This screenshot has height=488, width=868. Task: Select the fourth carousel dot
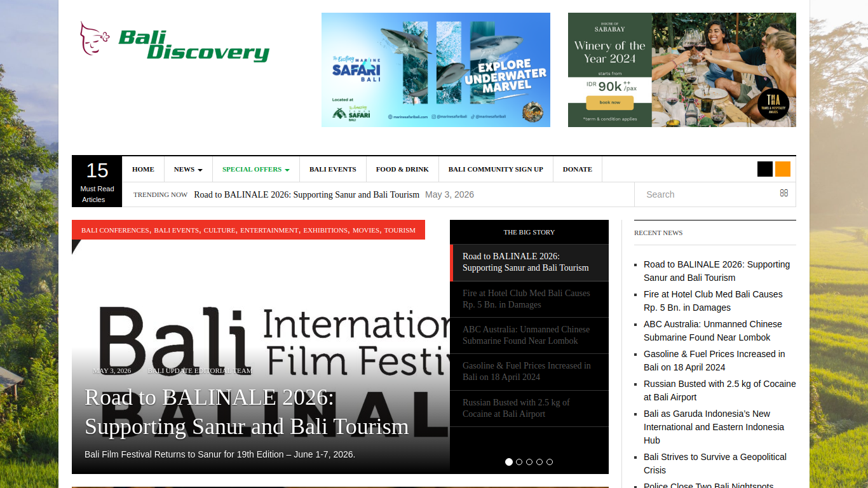pyautogui.click(x=539, y=462)
